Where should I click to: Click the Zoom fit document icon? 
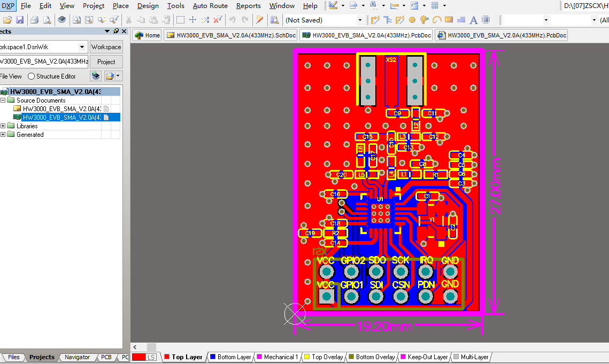tap(77, 20)
